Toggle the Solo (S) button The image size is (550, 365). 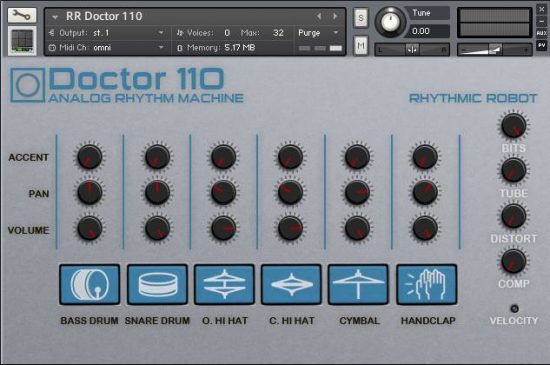point(361,18)
